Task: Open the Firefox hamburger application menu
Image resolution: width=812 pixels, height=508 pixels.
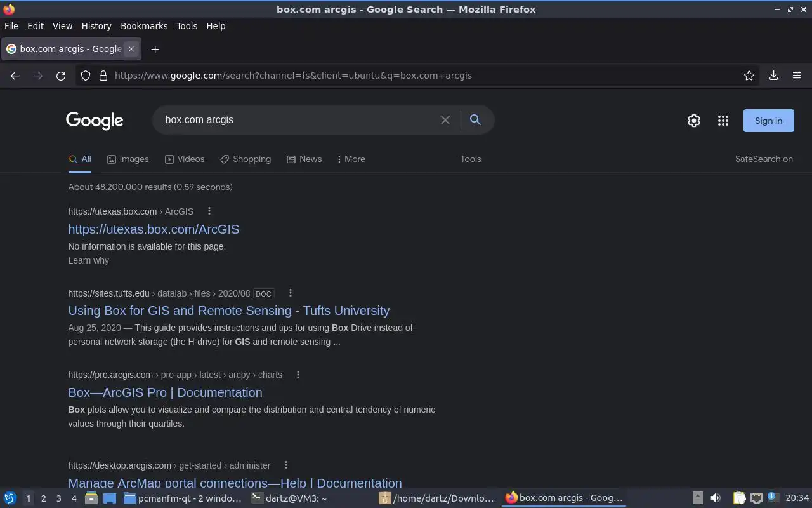Action: (797, 76)
